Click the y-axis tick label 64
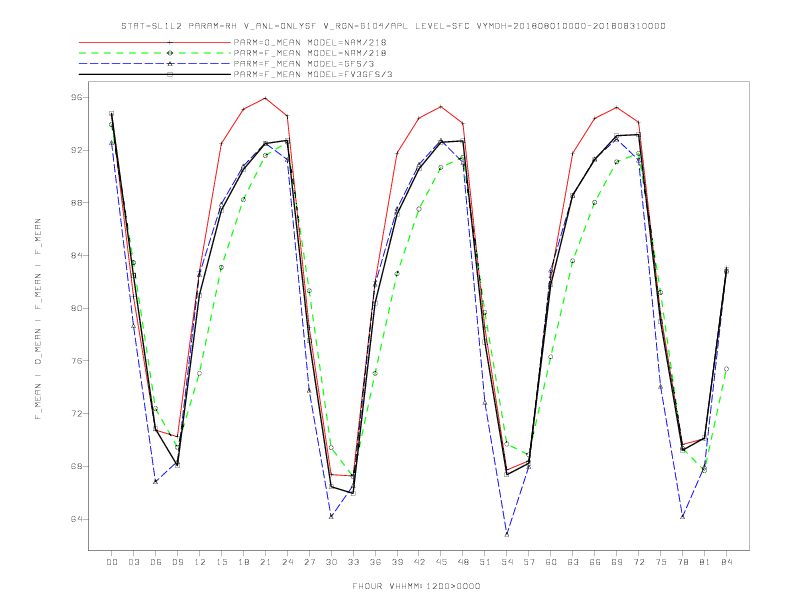The height and width of the screenshot is (612, 792). [x=76, y=519]
